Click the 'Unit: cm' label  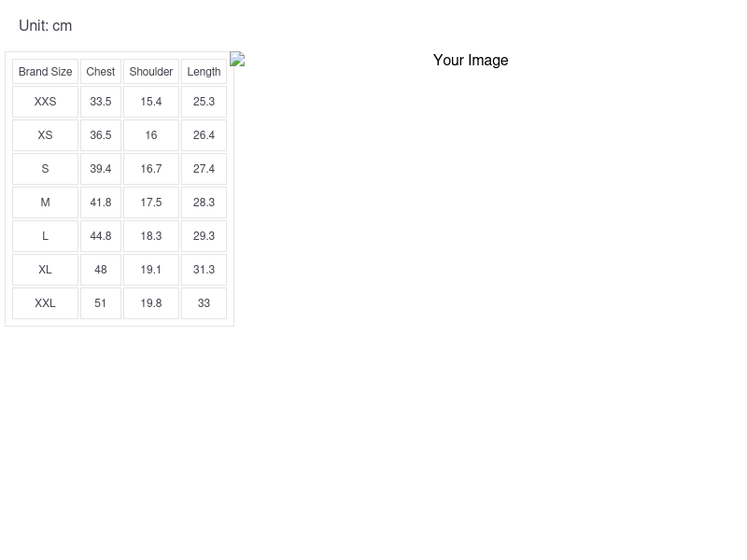click(45, 26)
